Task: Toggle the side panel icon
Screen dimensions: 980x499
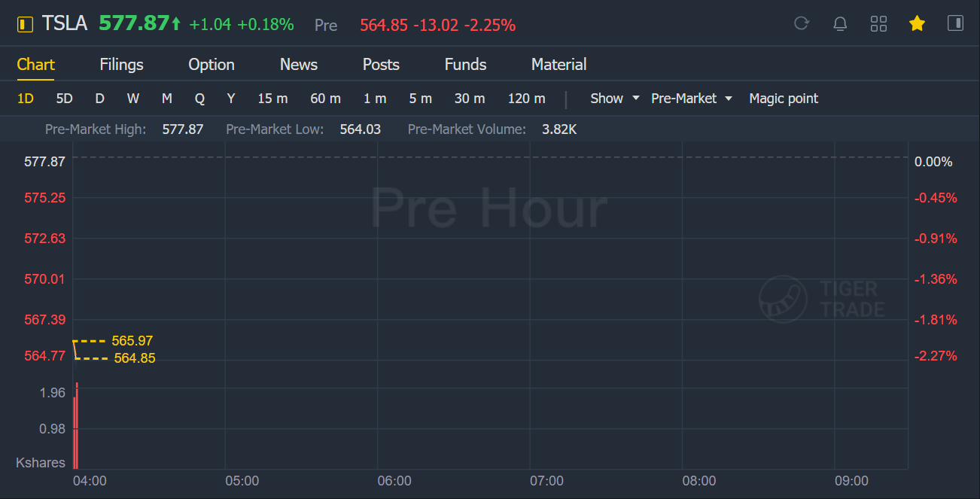Action: pos(955,23)
